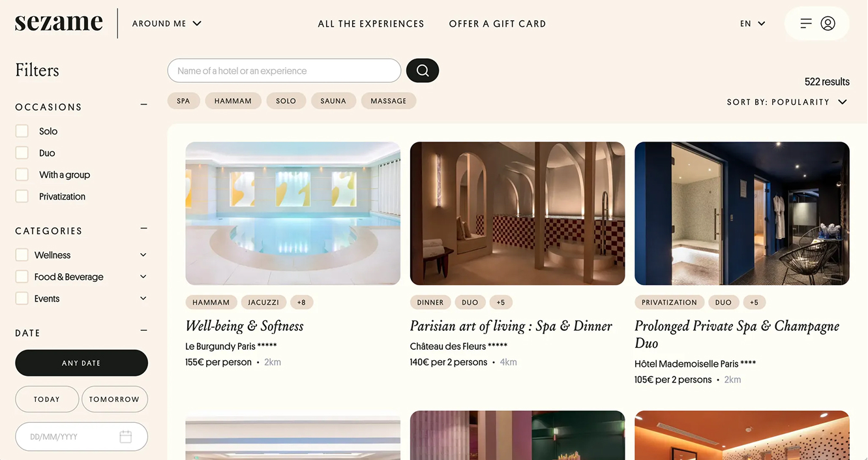Open the hamburger menu icon
This screenshot has width=868, height=460.
point(806,23)
